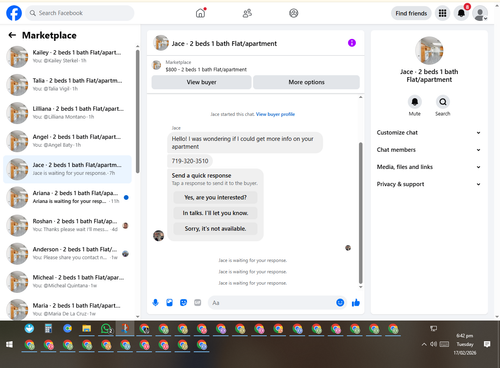Open WhatsApp from the taskbar
The height and width of the screenshot is (368, 500).
106,329
